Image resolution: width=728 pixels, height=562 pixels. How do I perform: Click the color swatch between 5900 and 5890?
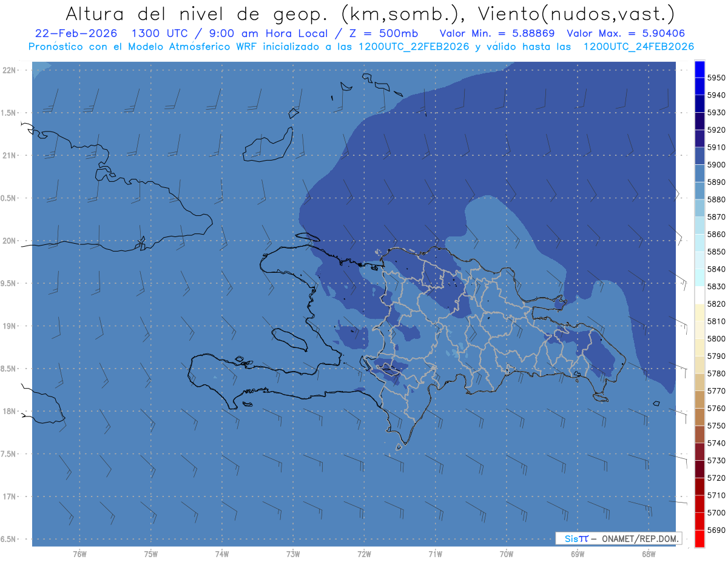click(x=699, y=173)
